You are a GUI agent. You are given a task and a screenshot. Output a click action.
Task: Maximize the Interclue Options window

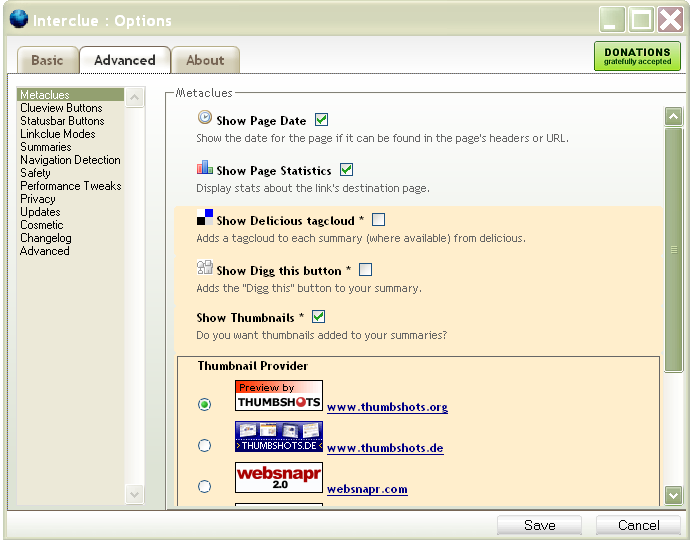[641, 19]
